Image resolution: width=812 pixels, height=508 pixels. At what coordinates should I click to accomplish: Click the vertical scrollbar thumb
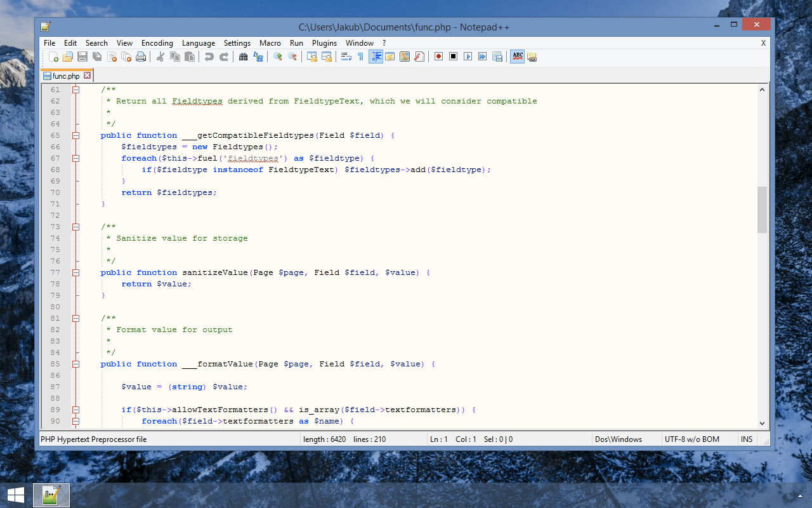tap(762, 210)
